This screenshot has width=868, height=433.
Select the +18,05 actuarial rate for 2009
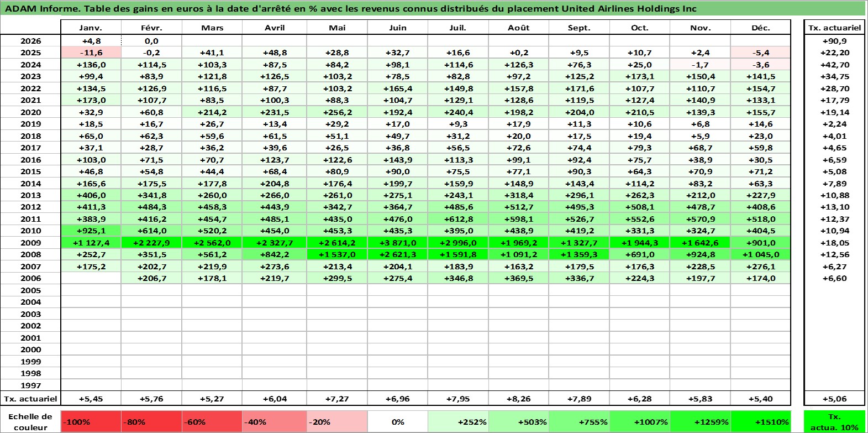834,243
